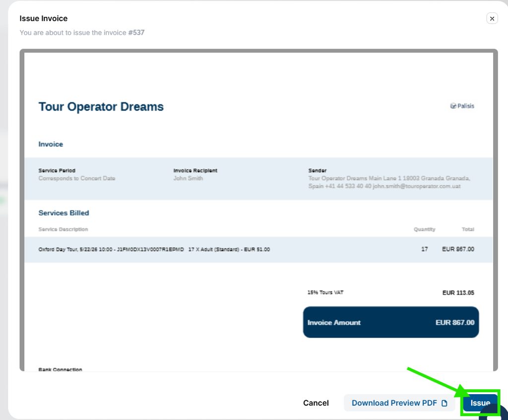Select the Oxford Day Tour service line
Image resolution: width=508 pixels, height=420 pixels.
pos(258,249)
